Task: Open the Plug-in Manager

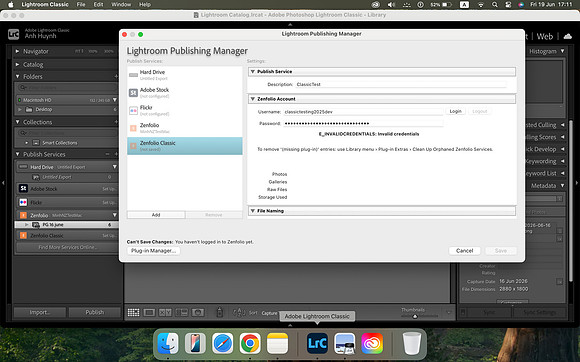Action: [x=154, y=251]
